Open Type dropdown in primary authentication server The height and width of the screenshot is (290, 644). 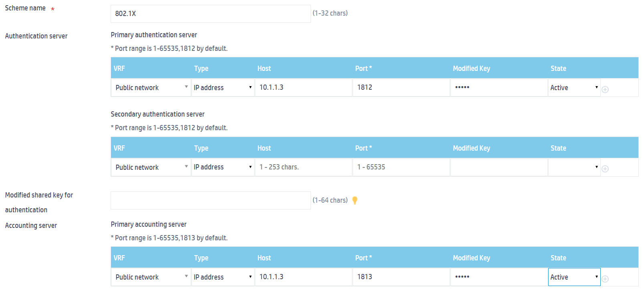223,87
